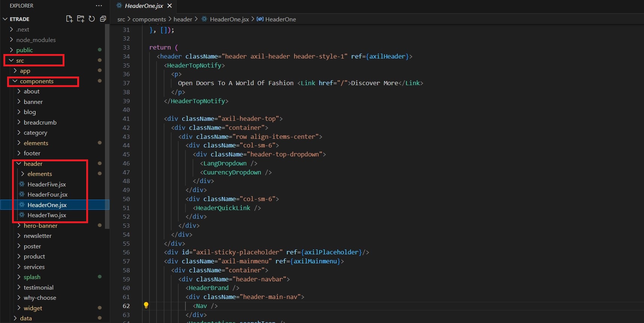The width and height of the screenshot is (644, 323).
Task: Open the product folder
Action: click(34, 256)
